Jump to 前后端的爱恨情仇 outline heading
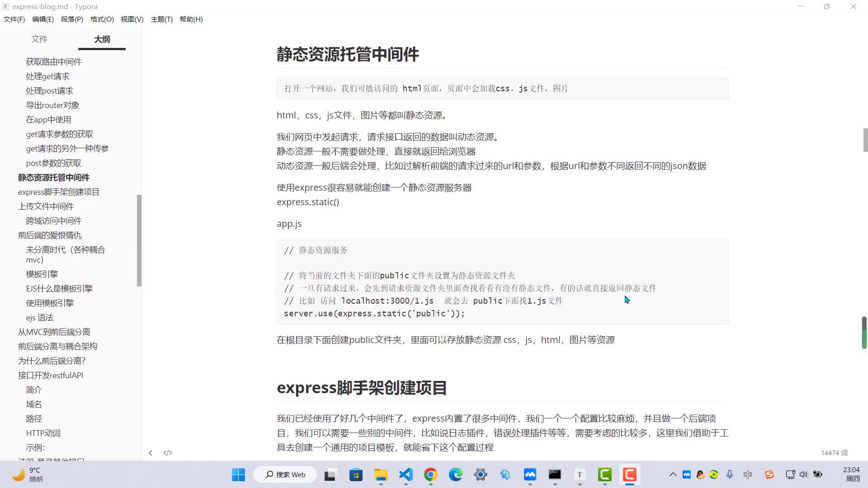 50,235
